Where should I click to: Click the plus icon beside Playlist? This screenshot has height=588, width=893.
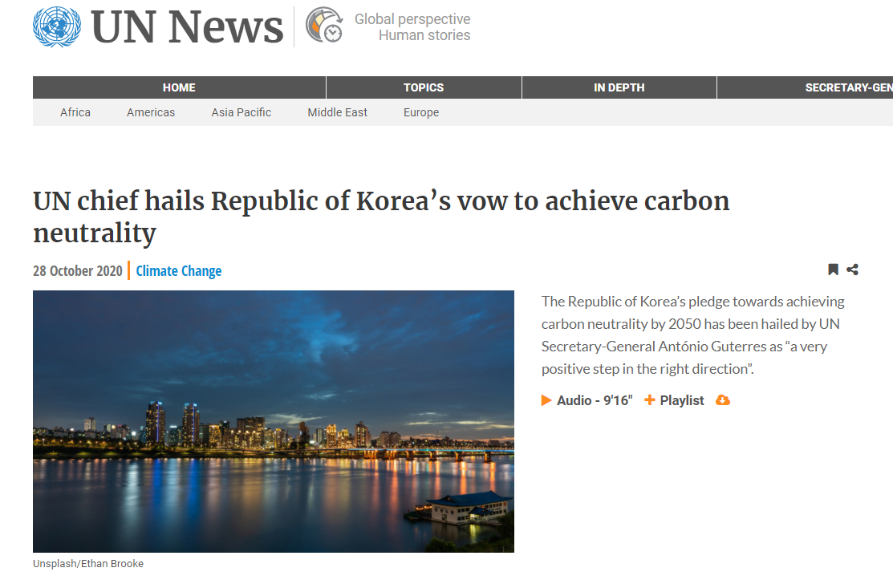coord(650,400)
